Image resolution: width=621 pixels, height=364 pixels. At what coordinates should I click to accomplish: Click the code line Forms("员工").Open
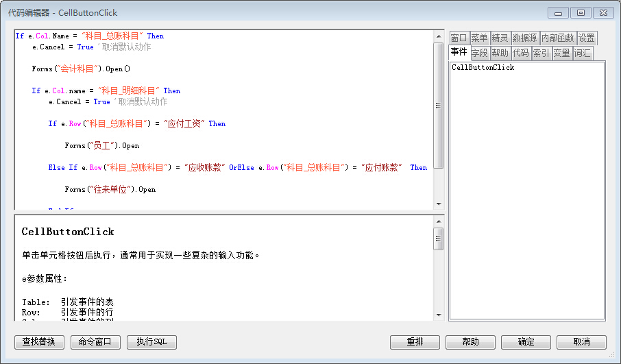pos(101,146)
